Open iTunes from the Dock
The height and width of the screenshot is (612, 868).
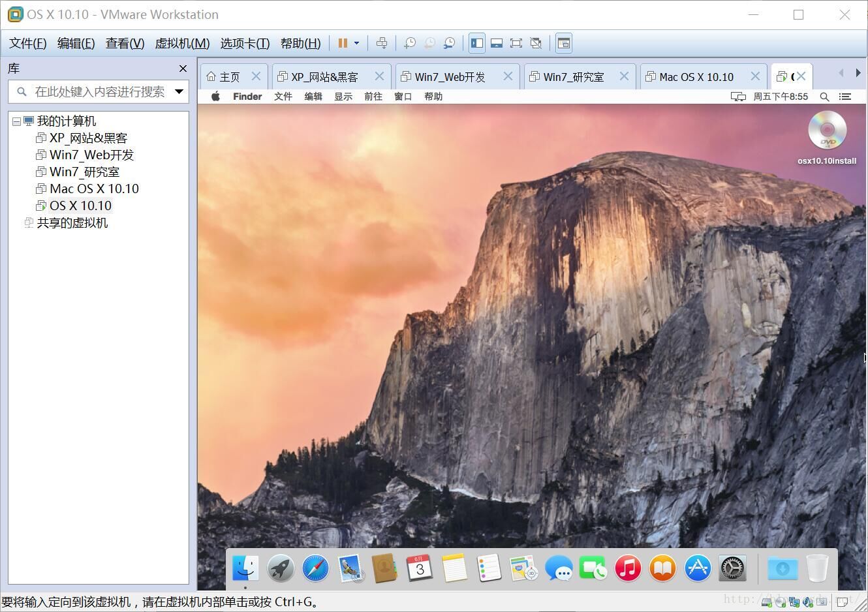(x=628, y=568)
